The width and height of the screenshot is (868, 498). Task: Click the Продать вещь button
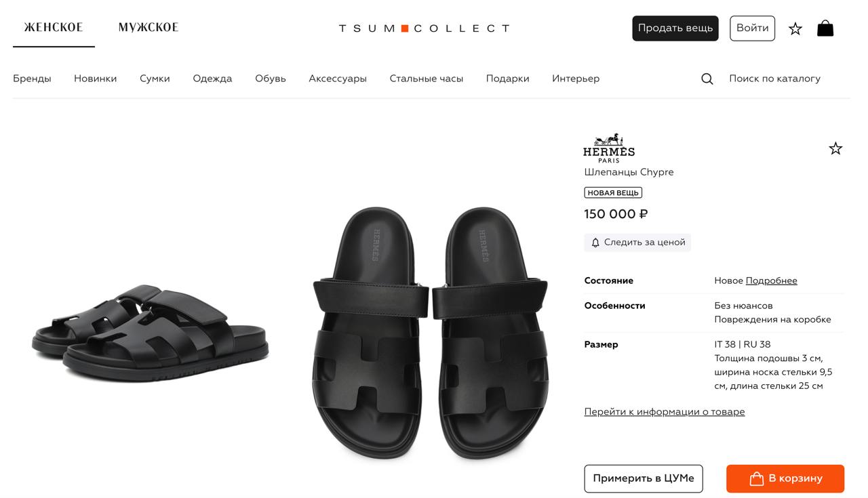coord(675,28)
